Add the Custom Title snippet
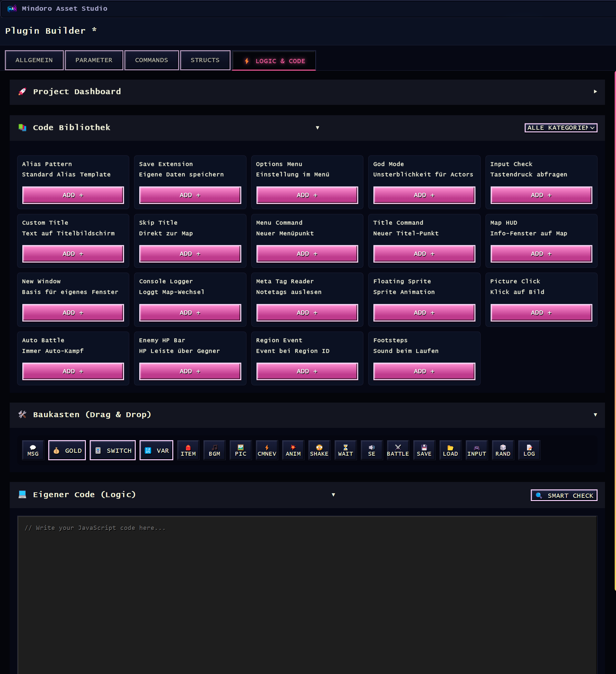 pos(73,254)
